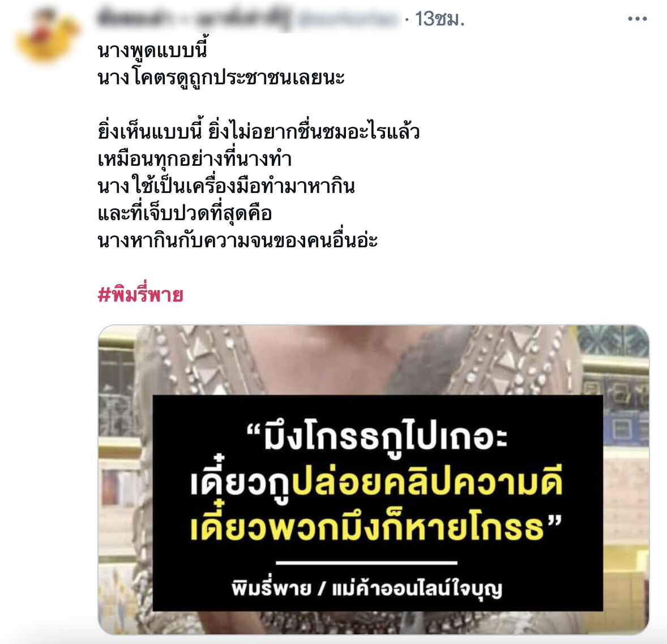This screenshot has width=667, height=644.
Task: Click the yellow text "ปล่อยคลิปความดี" in image
Action: [427, 483]
